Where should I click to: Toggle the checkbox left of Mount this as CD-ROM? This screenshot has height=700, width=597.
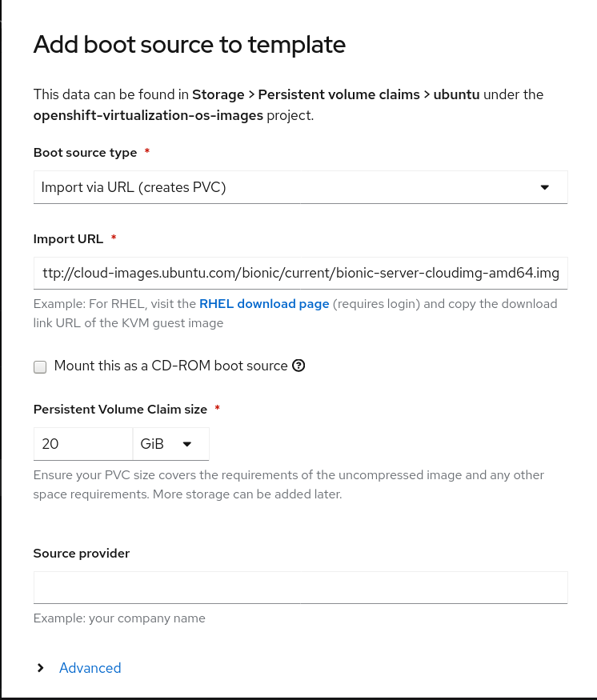(39, 366)
